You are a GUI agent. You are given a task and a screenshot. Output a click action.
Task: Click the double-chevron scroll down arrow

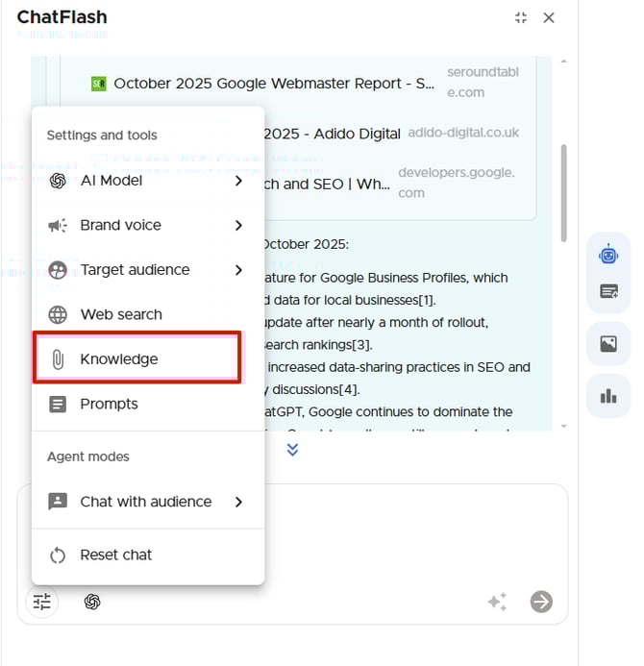coord(293,449)
